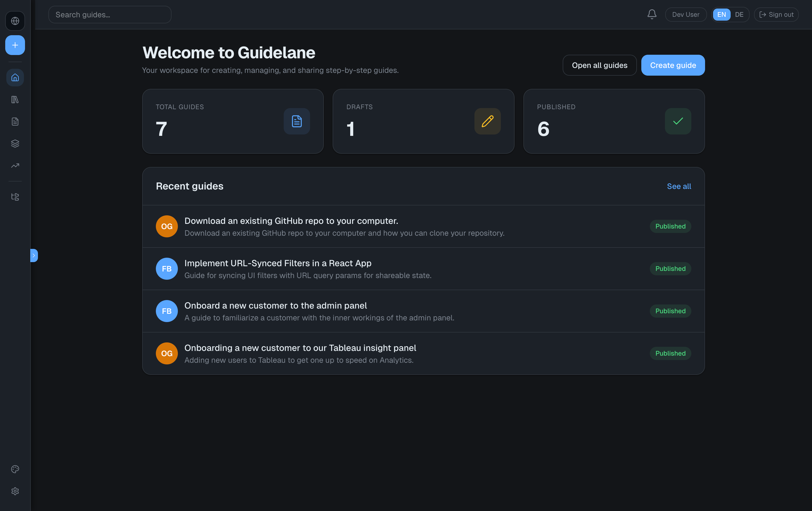Click Published badge on Tableau insight guide
The image size is (812, 511).
(x=670, y=353)
